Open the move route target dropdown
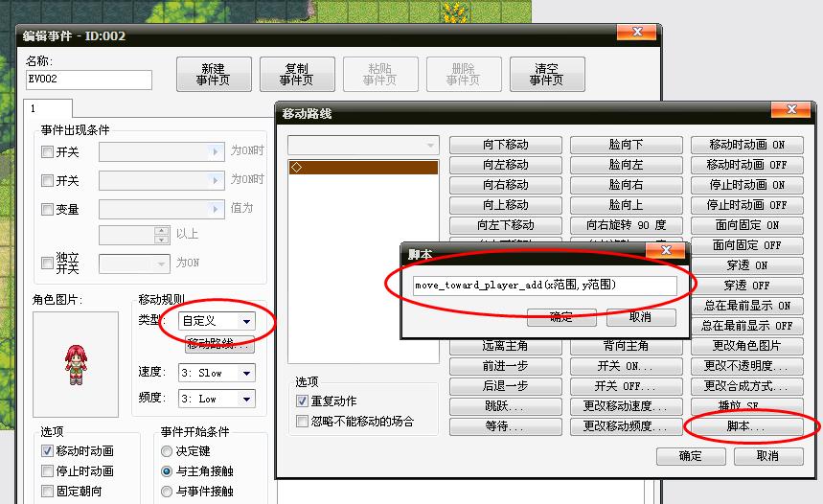Viewport: 823px width, 504px height. pos(363,145)
